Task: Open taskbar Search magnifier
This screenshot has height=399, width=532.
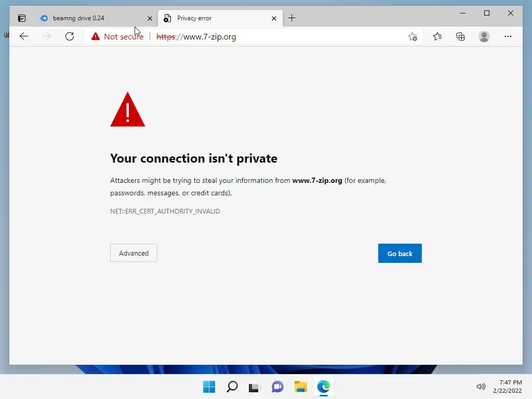Action: pos(232,387)
